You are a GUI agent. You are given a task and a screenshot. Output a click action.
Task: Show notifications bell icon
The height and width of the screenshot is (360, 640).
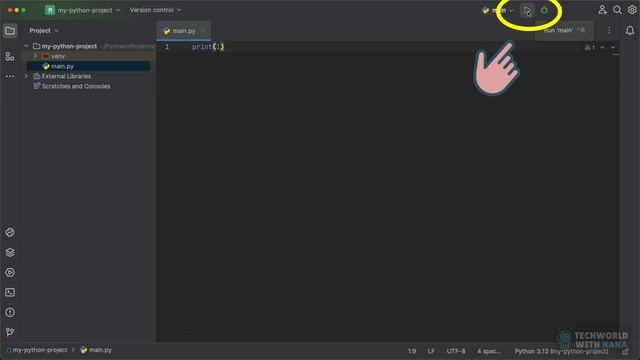tap(630, 31)
